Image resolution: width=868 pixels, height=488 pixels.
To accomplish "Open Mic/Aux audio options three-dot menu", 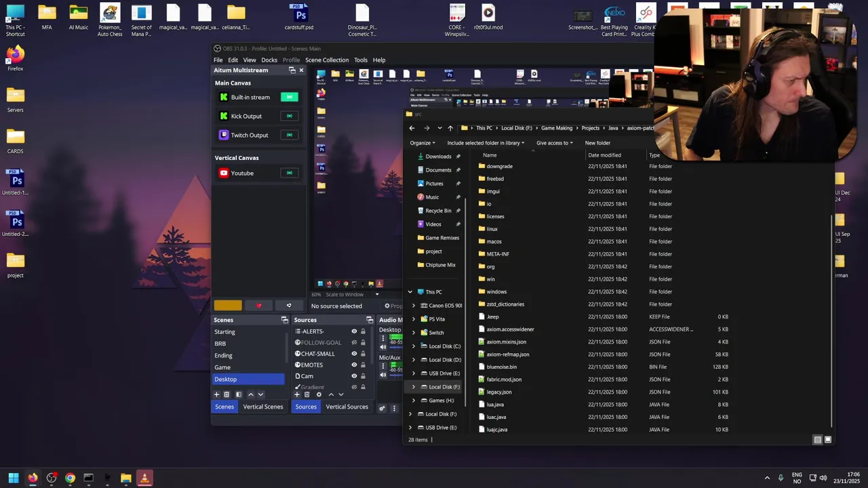I will (x=383, y=366).
